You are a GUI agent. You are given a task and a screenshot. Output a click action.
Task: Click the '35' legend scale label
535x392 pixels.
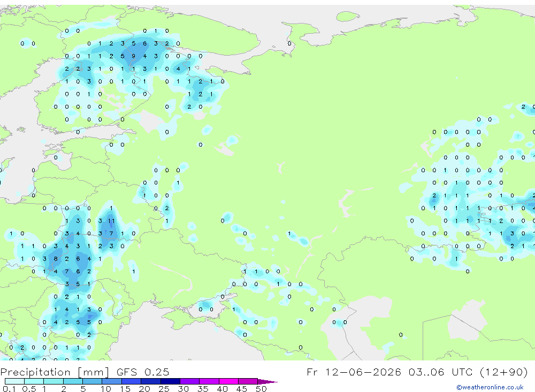[203, 389]
